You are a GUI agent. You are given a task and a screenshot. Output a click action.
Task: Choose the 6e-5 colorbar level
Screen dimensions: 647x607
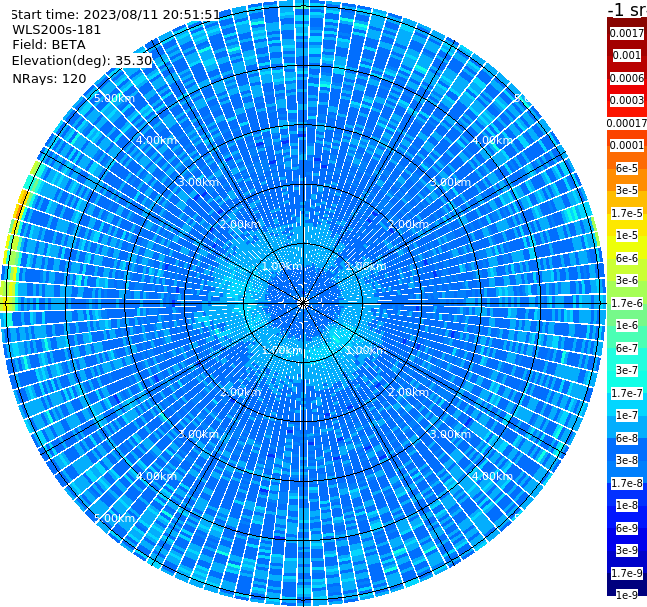627,168
